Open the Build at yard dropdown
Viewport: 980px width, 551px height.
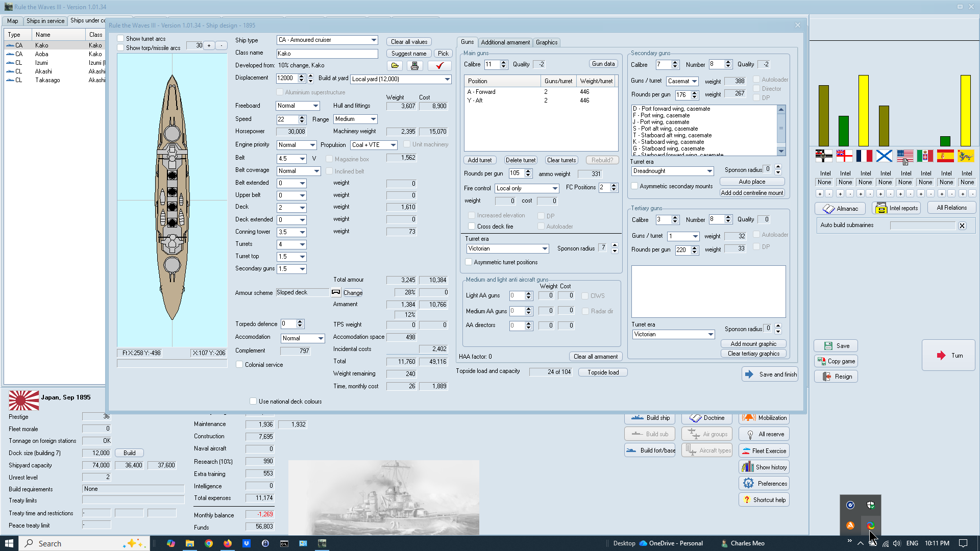[x=447, y=79]
